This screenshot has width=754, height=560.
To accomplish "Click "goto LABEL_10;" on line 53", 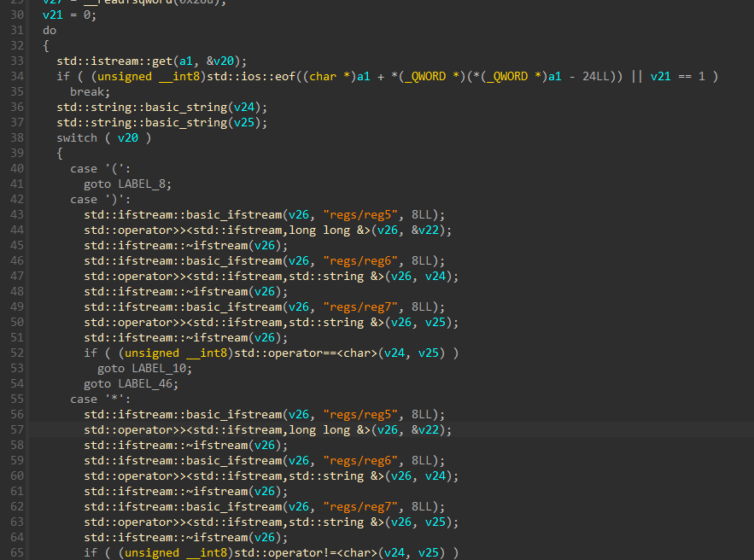I will tap(145, 369).
